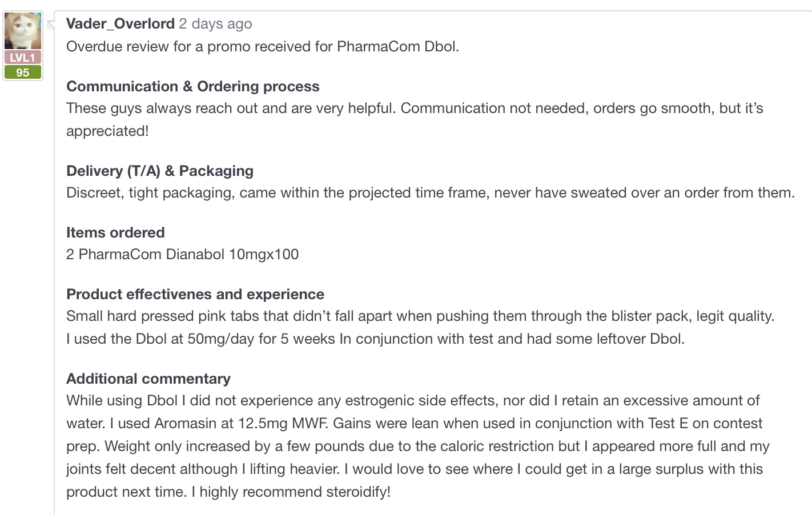Click the '2 days ago' timestamp
The image size is (812, 515).
tap(215, 23)
